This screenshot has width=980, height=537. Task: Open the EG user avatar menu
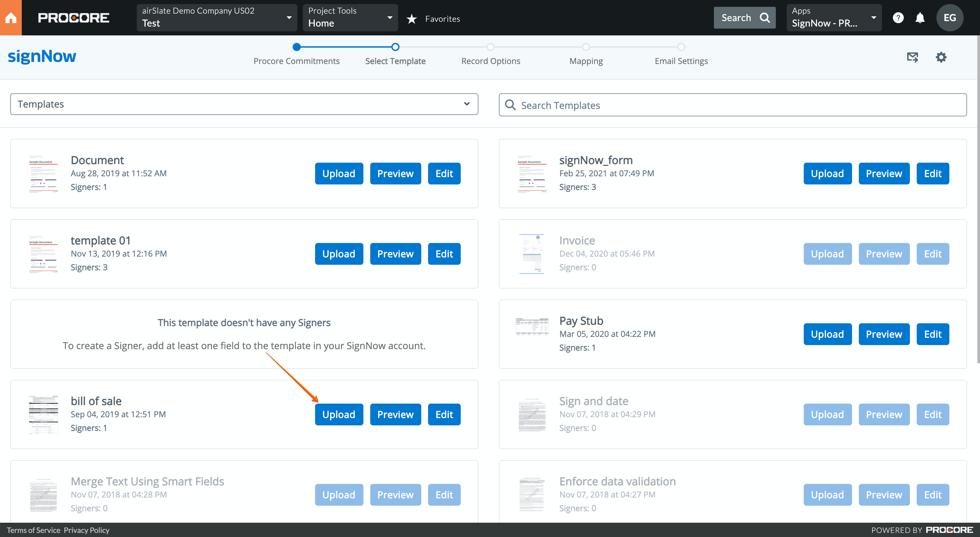[x=950, y=17]
